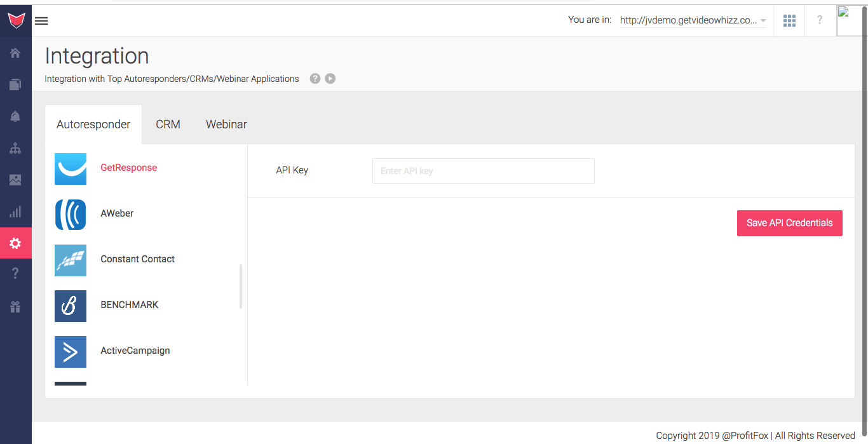Switch to the Autoresponder tab
The height and width of the screenshot is (444, 868).
pos(93,124)
